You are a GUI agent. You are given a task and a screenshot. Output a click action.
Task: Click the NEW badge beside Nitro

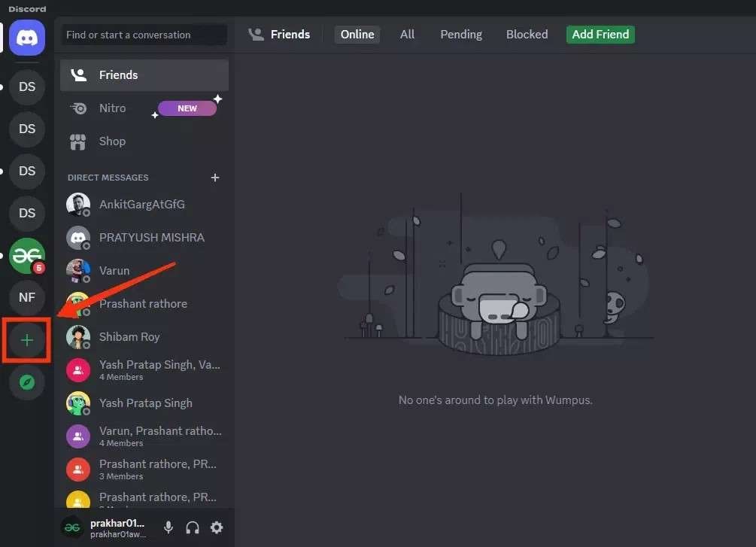tap(187, 108)
